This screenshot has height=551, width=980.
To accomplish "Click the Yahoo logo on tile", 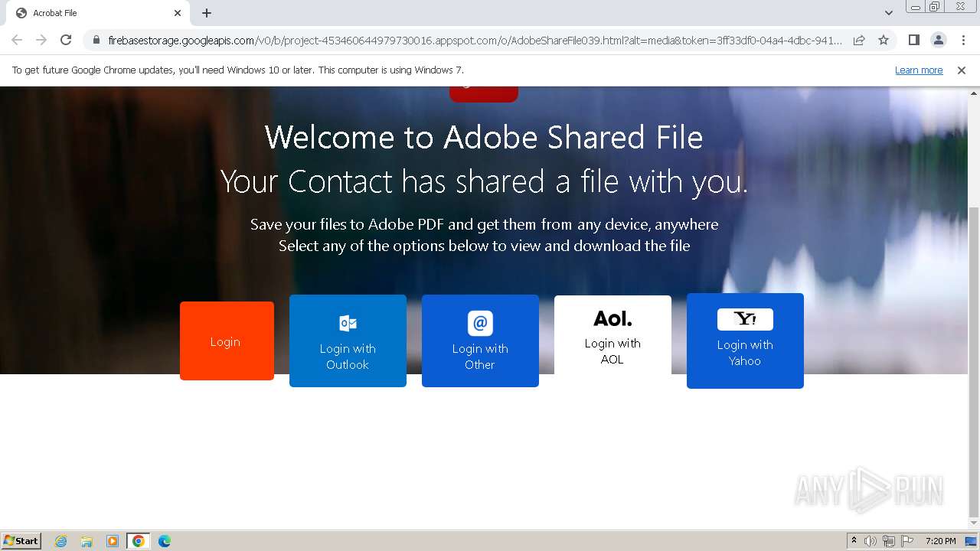I will pos(745,319).
